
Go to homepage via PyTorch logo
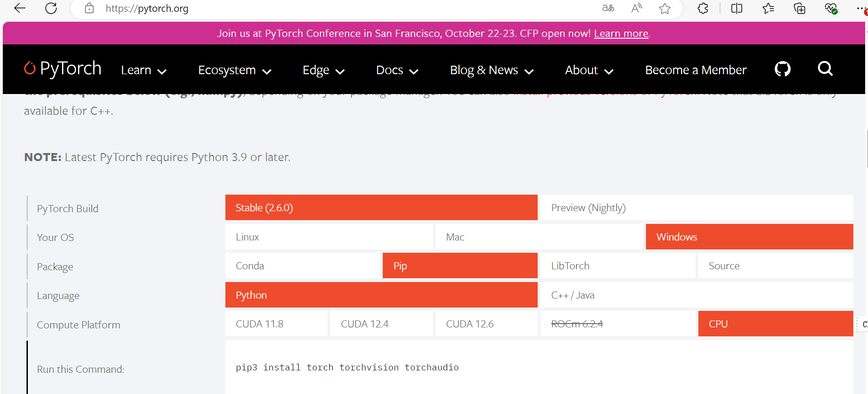pos(63,69)
